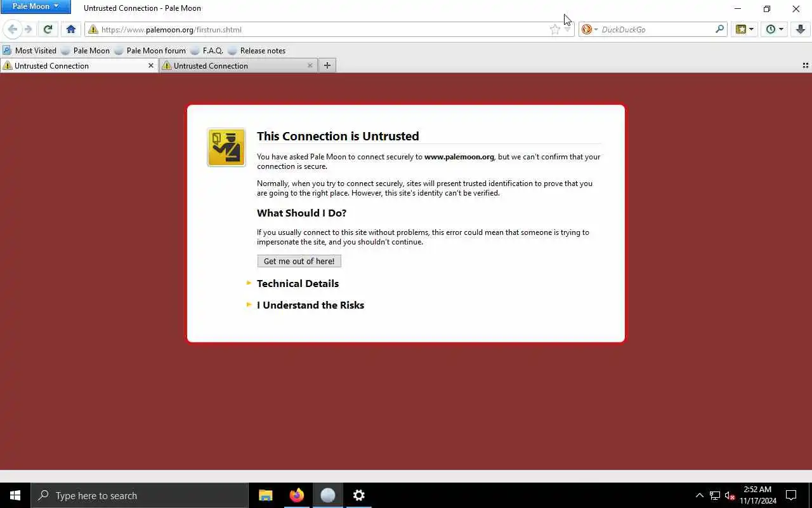Image resolution: width=812 pixels, height=508 pixels.
Task: Open the Pale Moon application menu button
Action: pyautogui.click(x=36, y=6)
